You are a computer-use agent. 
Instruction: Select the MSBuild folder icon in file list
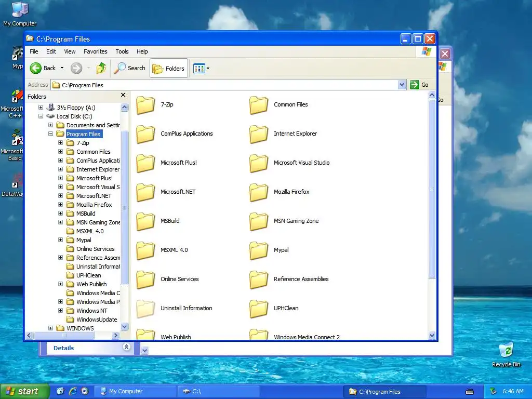(x=145, y=221)
